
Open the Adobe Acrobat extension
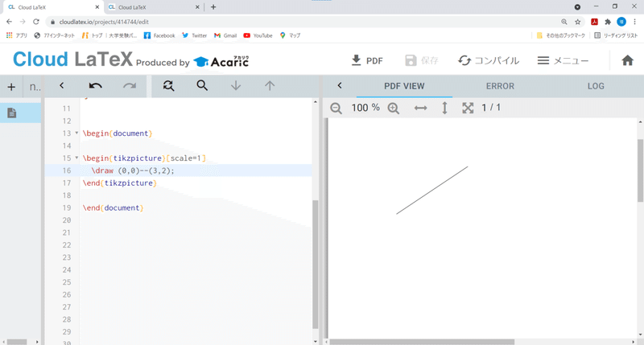[x=594, y=22]
